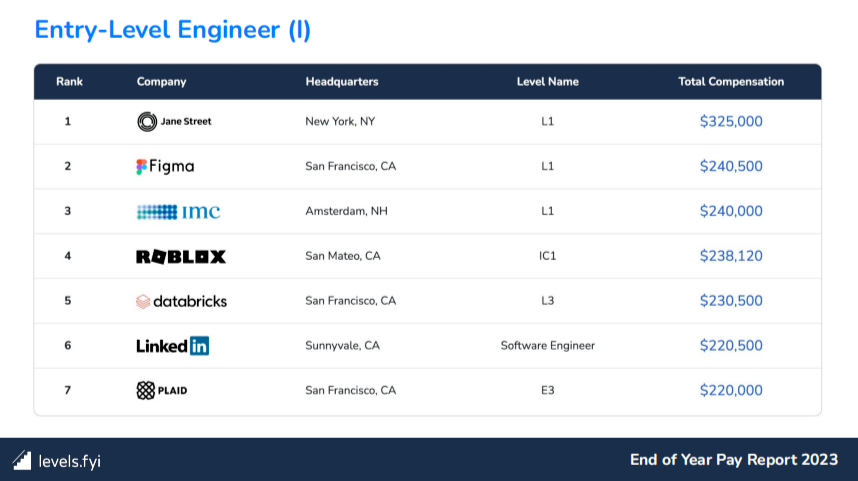This screenshot has width=858, height=481.
Task: Click the $238,120 Roblox compensation value
Action: point(731,256)
